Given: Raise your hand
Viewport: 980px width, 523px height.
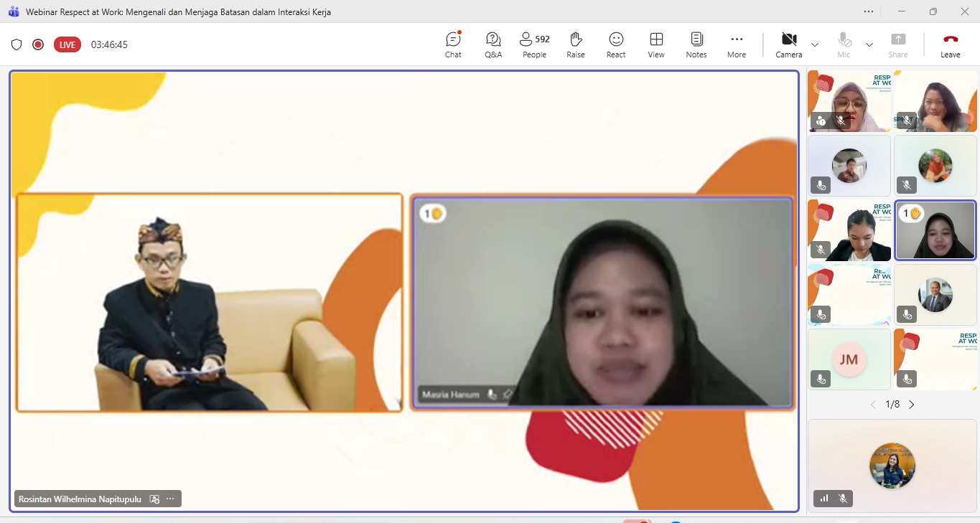Looking at the screenshot, I should point(575,44).
